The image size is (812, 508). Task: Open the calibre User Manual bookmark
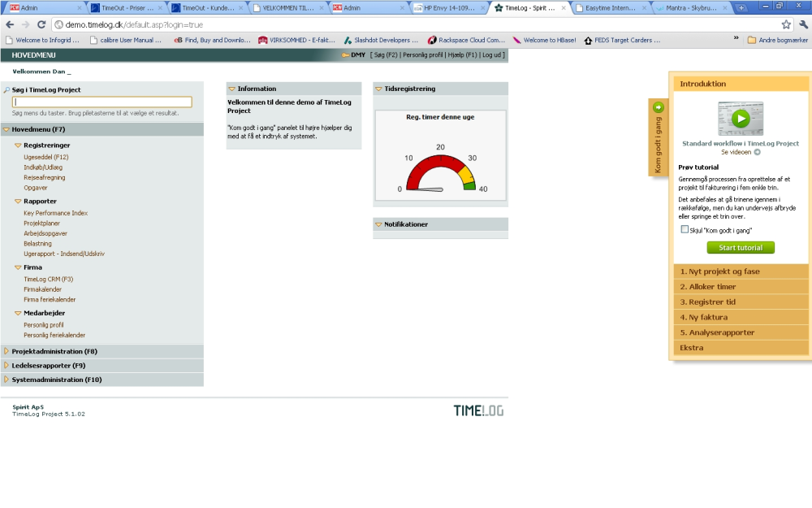[125, 40]
